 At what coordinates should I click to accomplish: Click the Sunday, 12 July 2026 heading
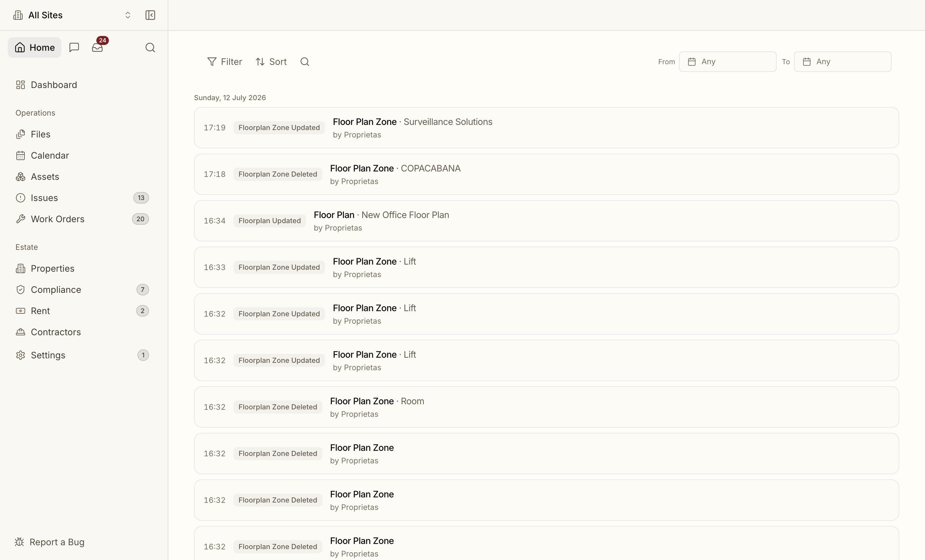[230, 98]
